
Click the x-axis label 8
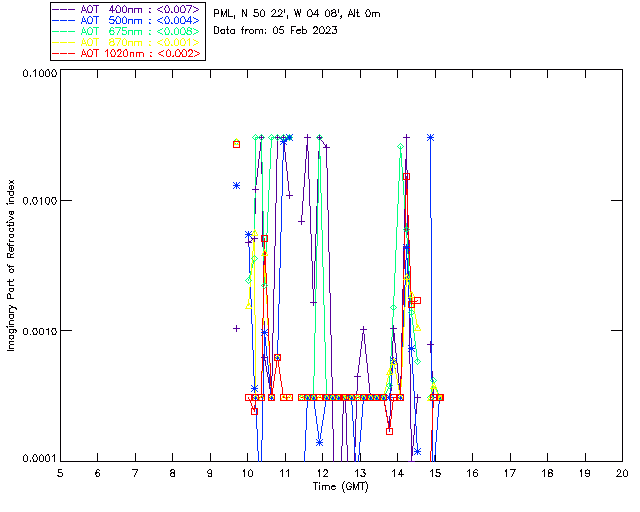coord(173,473)
